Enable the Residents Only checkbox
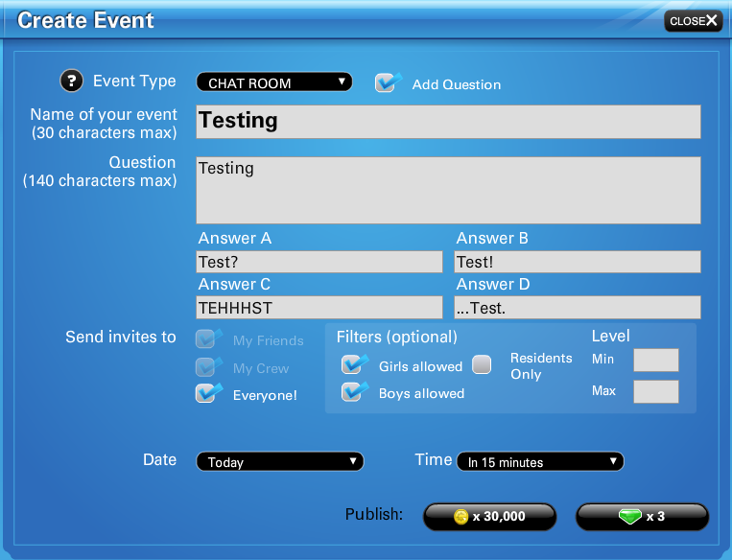732x560 pixels. point(482,364)
